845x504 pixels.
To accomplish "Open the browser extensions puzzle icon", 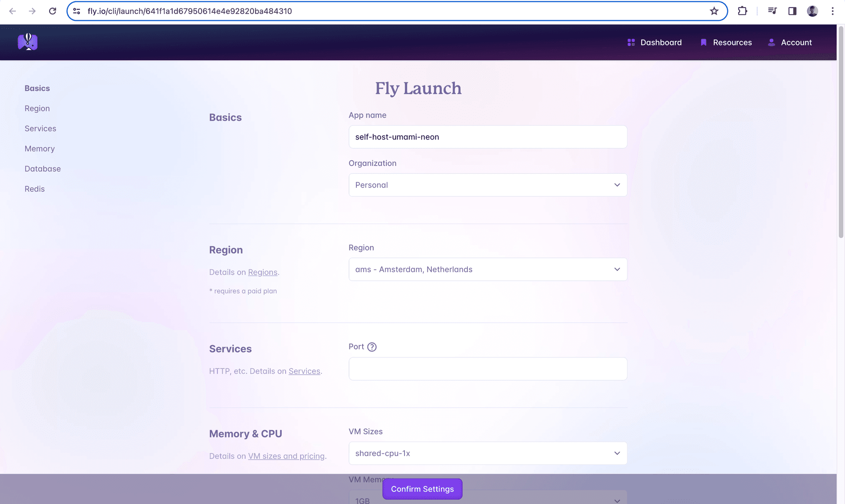I will 742,11.
